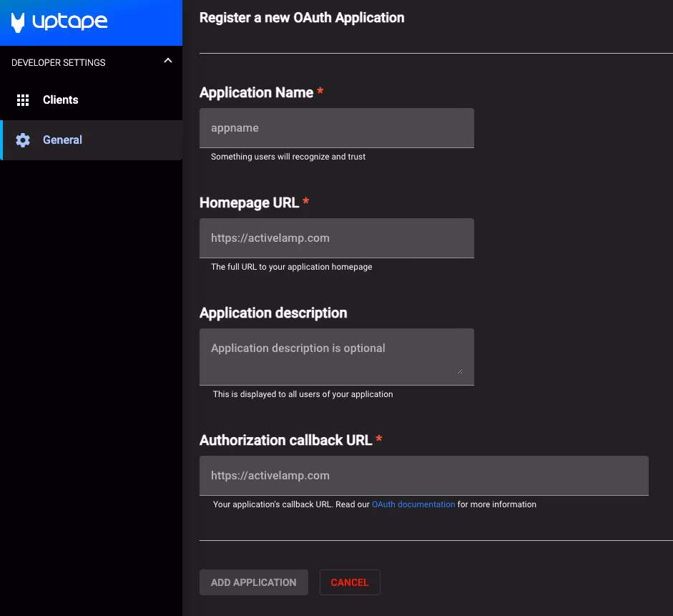Screen dimensions: 673x616
Task: Click the Uptape fox logo icon
Action: point(19,23)
